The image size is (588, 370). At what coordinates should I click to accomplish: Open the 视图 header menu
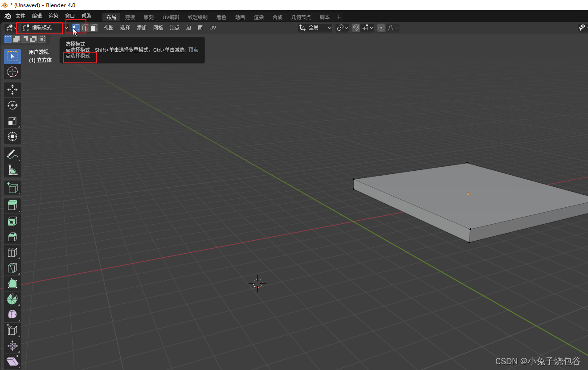click(109, 28)
